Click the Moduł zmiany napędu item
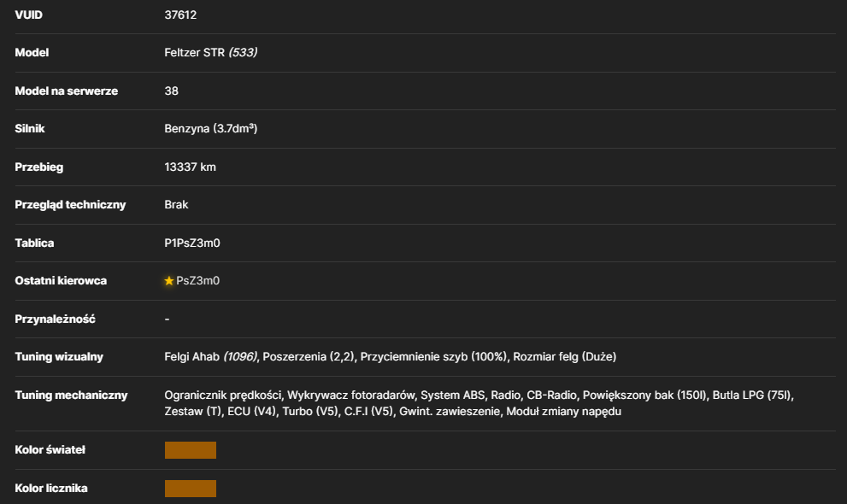The width and height of the screenshot is (847, 504). coord(563,411)
